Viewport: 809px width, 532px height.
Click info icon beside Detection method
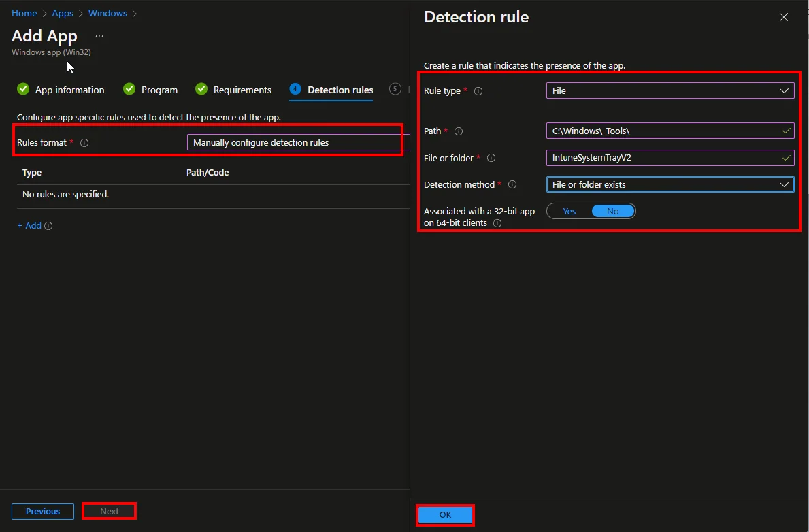tap(512, 185)
